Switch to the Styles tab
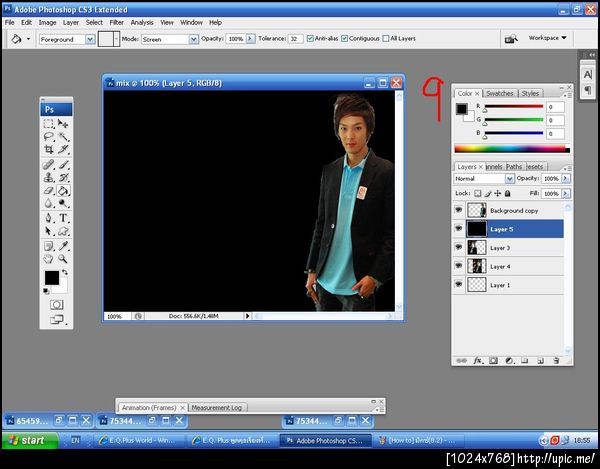Image resolution: width=600 pixels, height=469 pixels. pos(530,93)
